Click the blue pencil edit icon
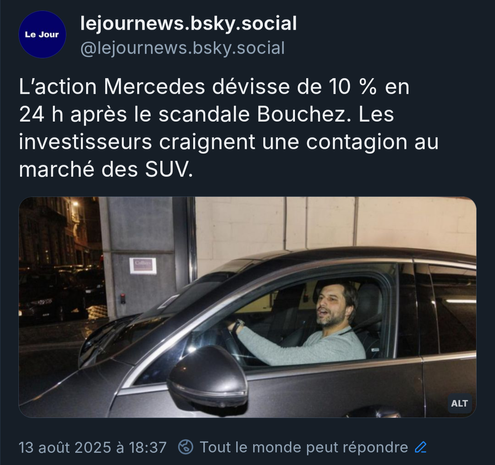Viewport: 495px width, 465px height. [421, 447]
